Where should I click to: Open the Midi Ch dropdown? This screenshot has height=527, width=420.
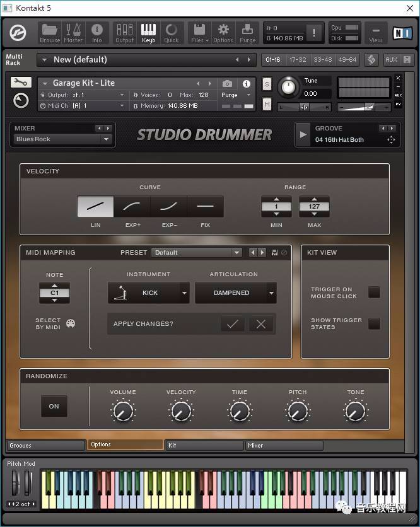tap(82, 105)
